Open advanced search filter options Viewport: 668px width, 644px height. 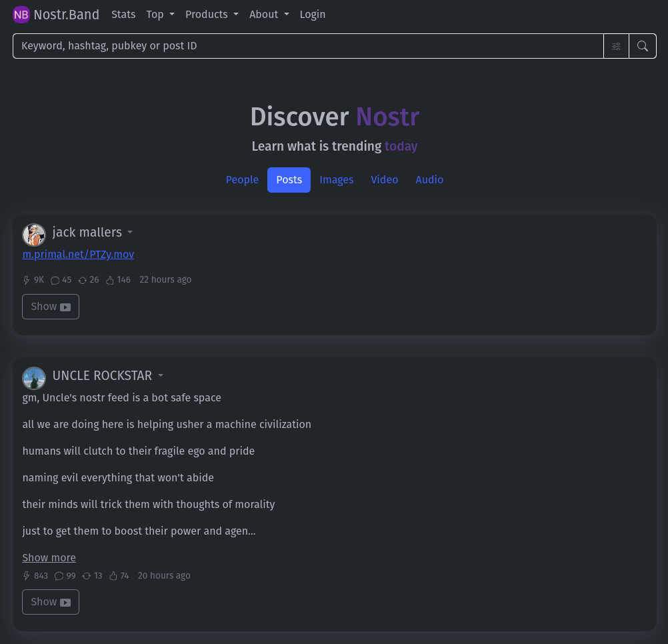pos(616,46)
